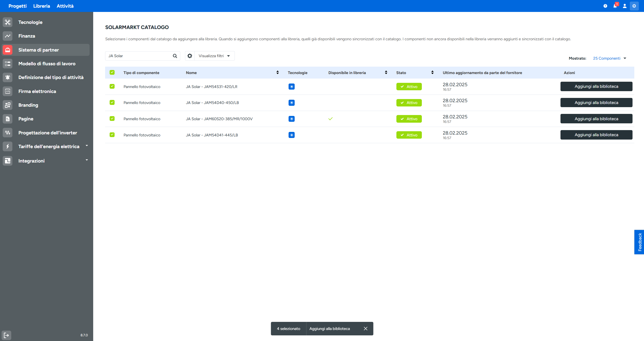
Task: Click the Tecnologie wrench icon in sidebar
Action: (x=7, y=22)
